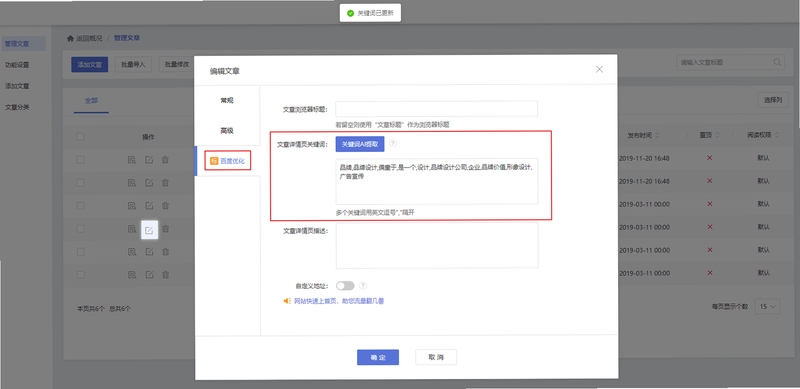Open the 高级 tab in the dialog

click(x=227, y=131)
